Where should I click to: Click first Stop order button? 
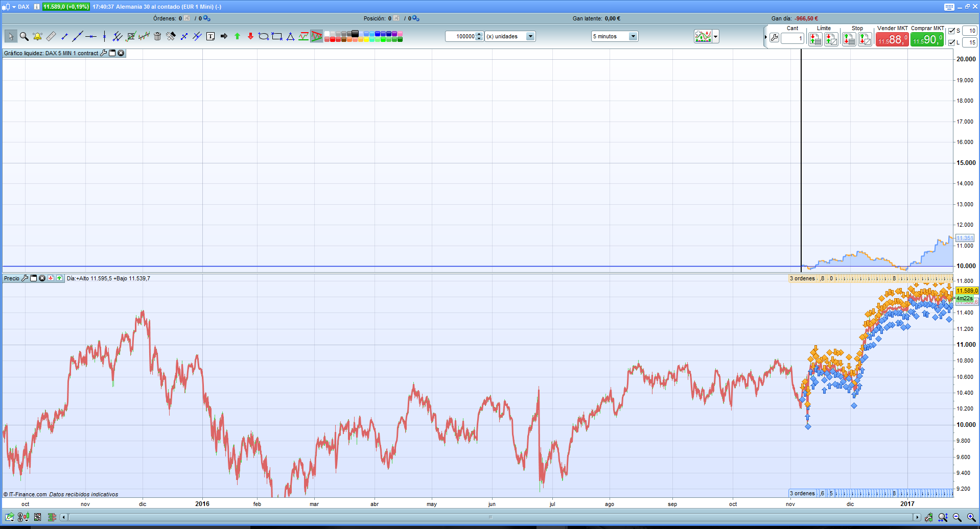849,39
